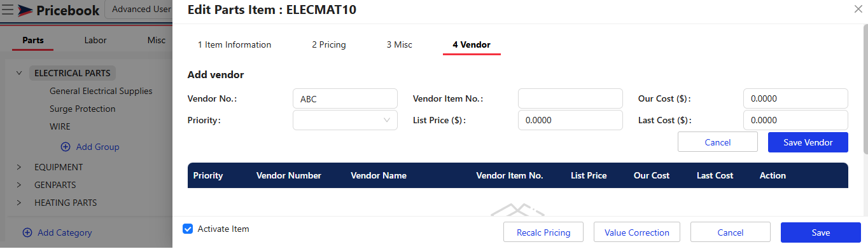Switch to the 2 Pricing tab
The width and height of the screenshot is (868, 249).
point(329,44)
